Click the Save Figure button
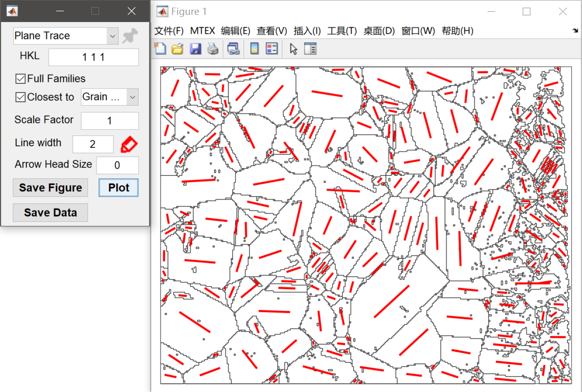Image resolution: width=582 pixels, height=392 pixels. pyautogui.click(x=51, y=188)
